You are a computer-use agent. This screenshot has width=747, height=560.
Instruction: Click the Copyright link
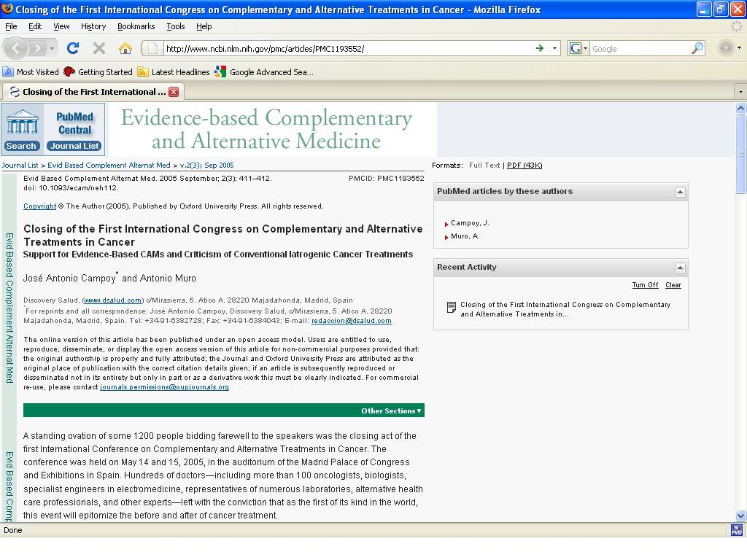click(39, 206)
